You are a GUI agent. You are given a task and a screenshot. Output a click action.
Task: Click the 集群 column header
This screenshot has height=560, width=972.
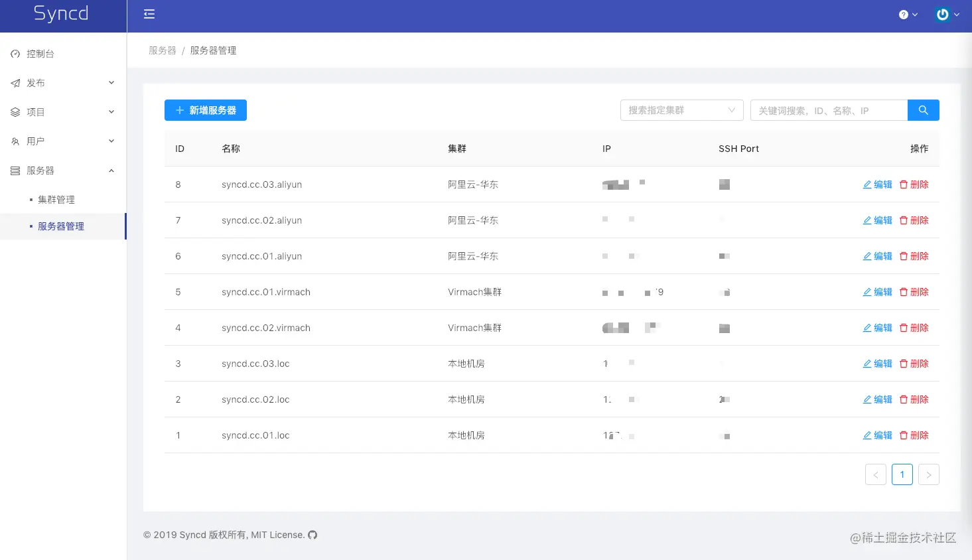pyautogui.click(x=457, y=149)
